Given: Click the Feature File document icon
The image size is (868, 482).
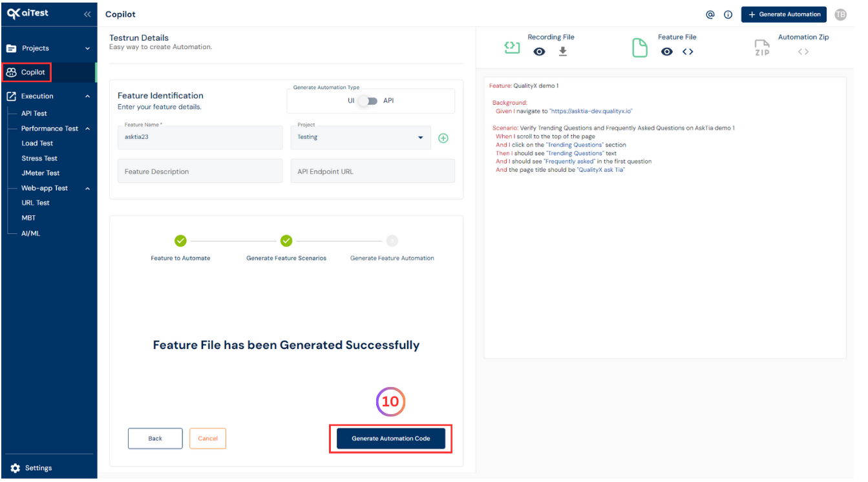Looking at the screenshot, I should click(639, 48).
